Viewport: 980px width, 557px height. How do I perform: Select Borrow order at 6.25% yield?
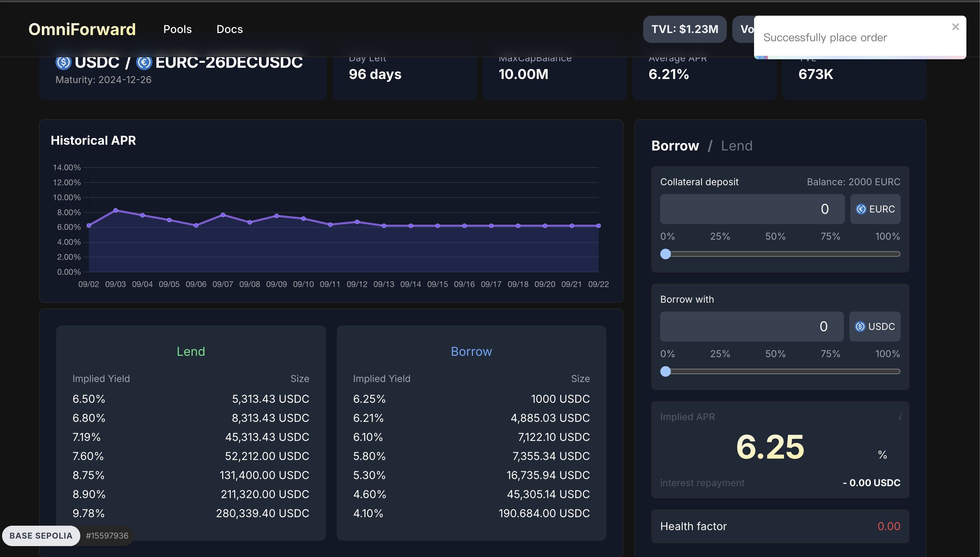click(471, 399)
